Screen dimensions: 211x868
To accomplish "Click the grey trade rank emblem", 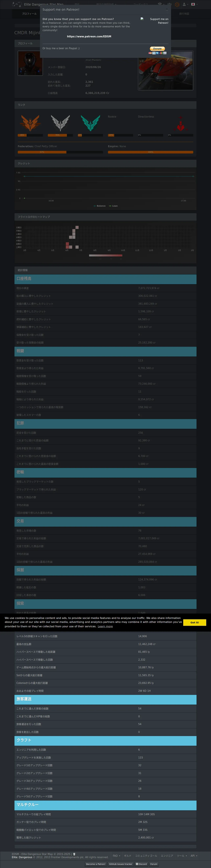I will [60, 123].
